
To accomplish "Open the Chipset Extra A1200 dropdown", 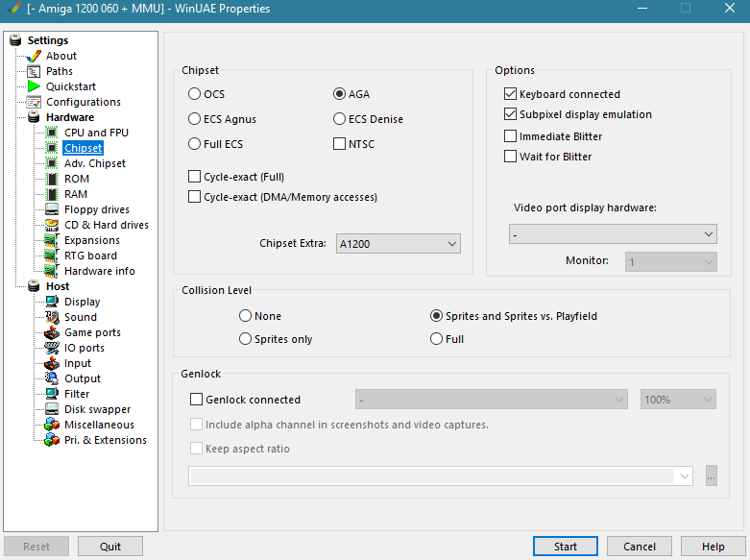I will pyautogui.click(x=398, y=244).
